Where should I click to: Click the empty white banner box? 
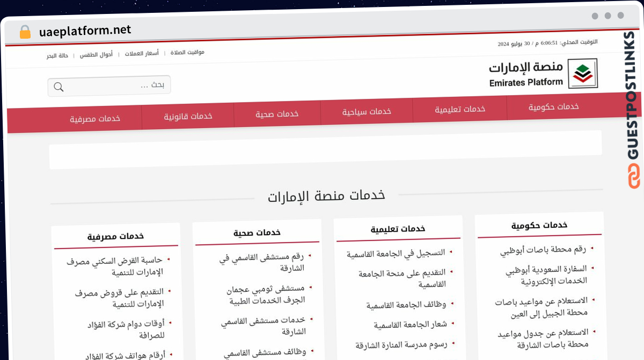coord(325,150)
